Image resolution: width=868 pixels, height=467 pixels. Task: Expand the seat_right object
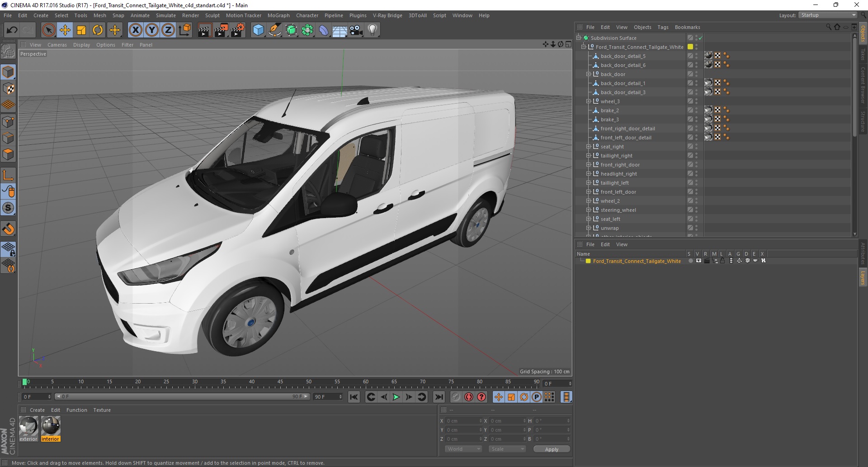pyautogui.click(x=589, y=147)
